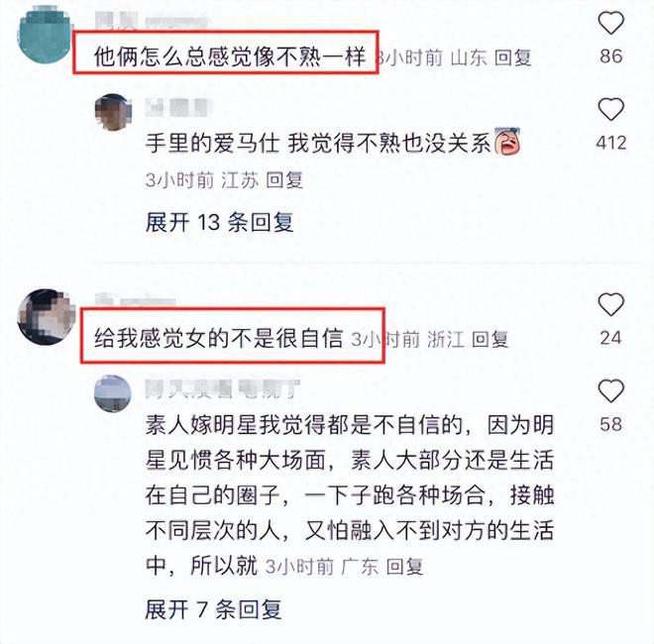Screen dimensions: 654x644
Task: Like the 不是很自信 comment with 24 likes
Action: point(611,304)
